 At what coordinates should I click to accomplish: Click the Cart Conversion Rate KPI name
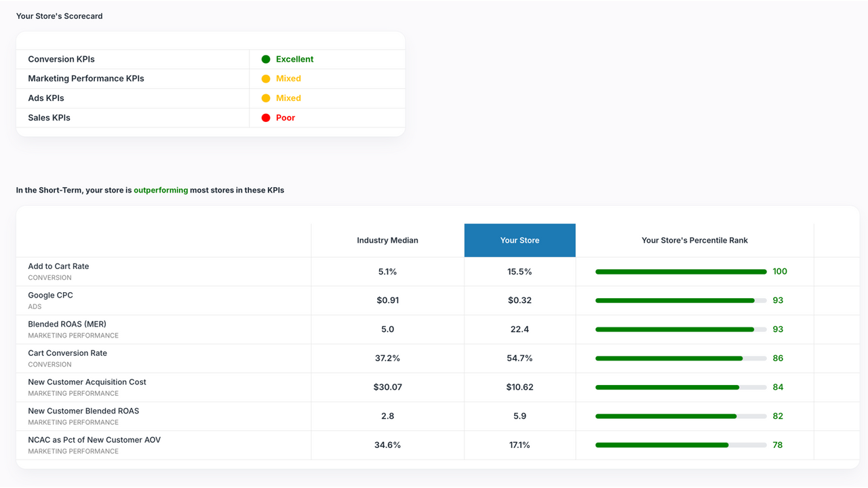[x=67, y=352]
